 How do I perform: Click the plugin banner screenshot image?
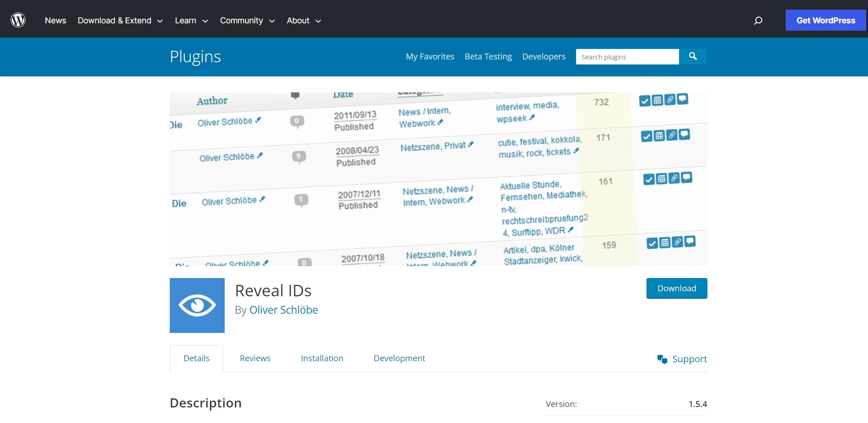438,179
